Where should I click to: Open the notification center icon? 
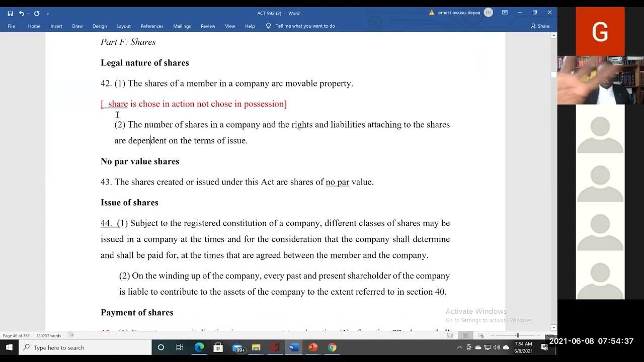pyautogui.click(x=544, y=347)
